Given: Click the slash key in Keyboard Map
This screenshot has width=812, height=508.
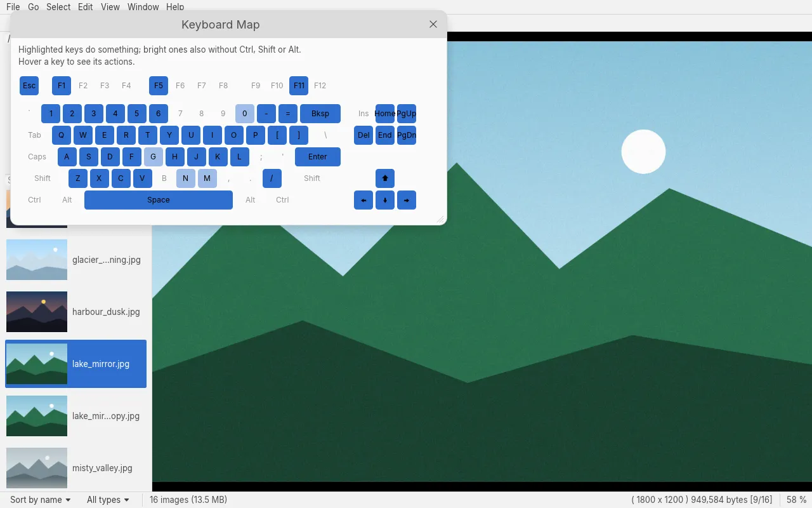Looking at the screenshot, I should click(272, 178).
